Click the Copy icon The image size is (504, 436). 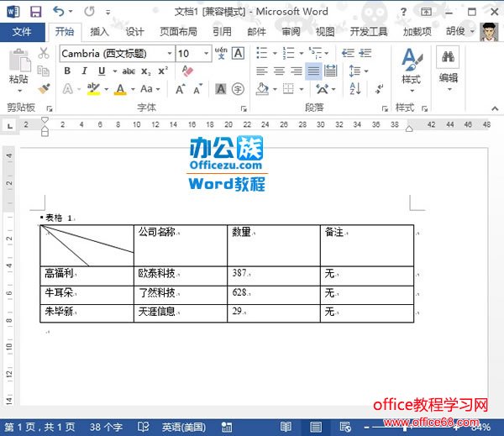tap(44, 71)
